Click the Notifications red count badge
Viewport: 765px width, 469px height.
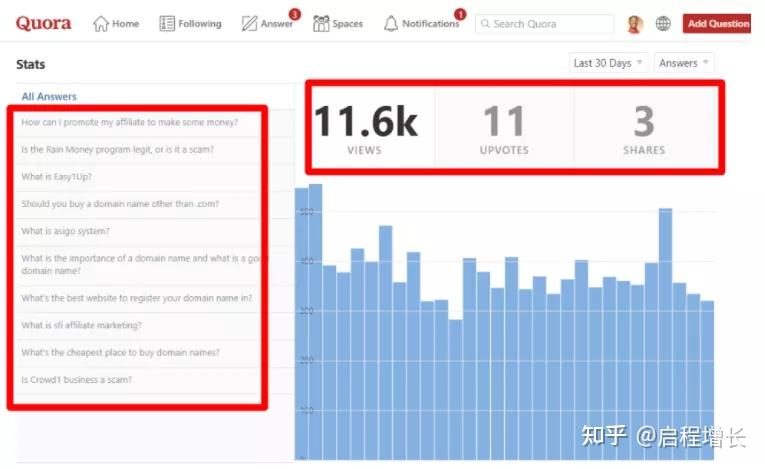pos(460,14)
